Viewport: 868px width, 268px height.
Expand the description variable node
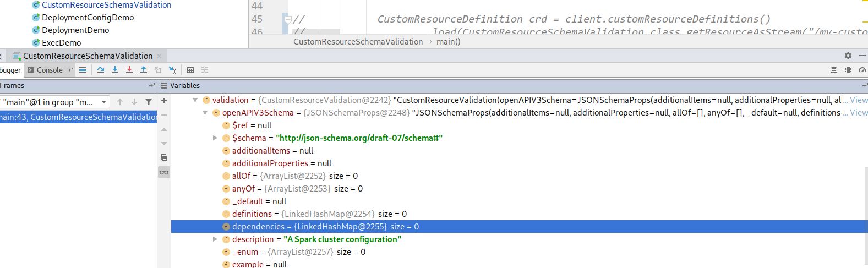pyautogui.click(x=215, y=239)
